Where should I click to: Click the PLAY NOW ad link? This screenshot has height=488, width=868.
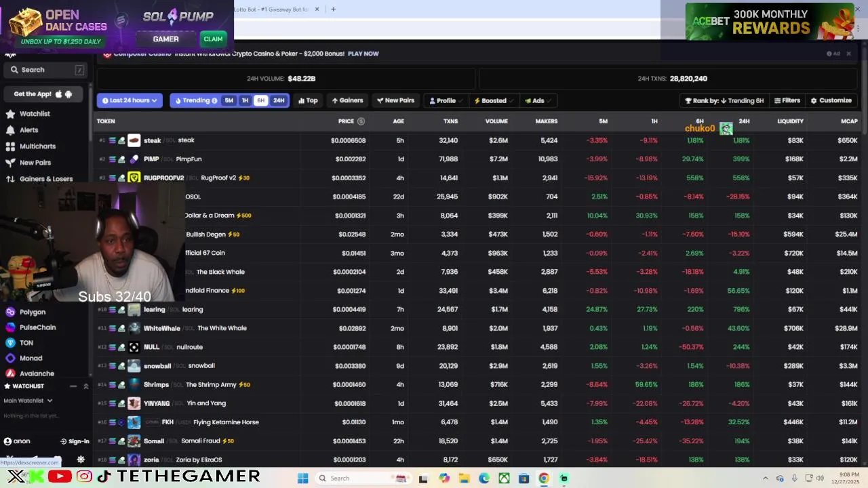click(363, 54)
